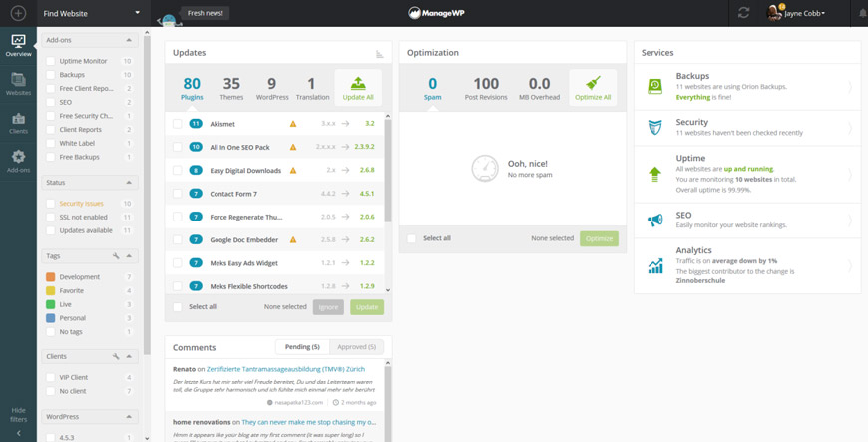Check the Akismet plugin checkbox

pos(178,124)
